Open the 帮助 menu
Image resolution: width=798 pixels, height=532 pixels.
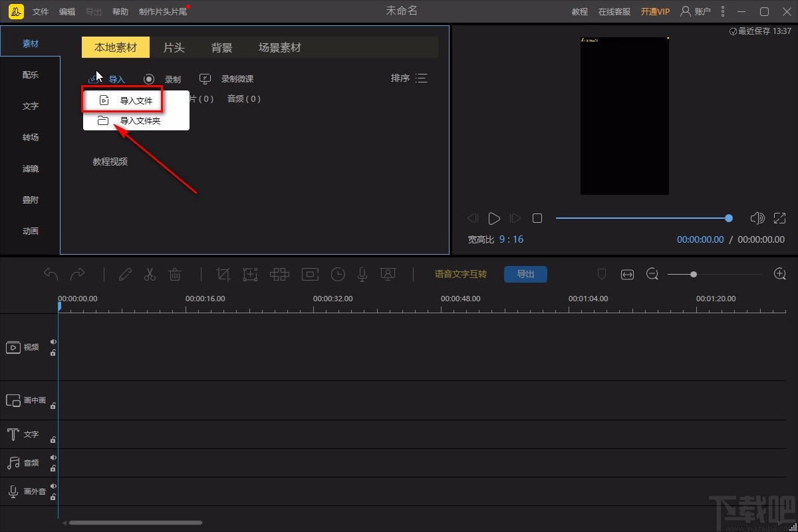120,12
